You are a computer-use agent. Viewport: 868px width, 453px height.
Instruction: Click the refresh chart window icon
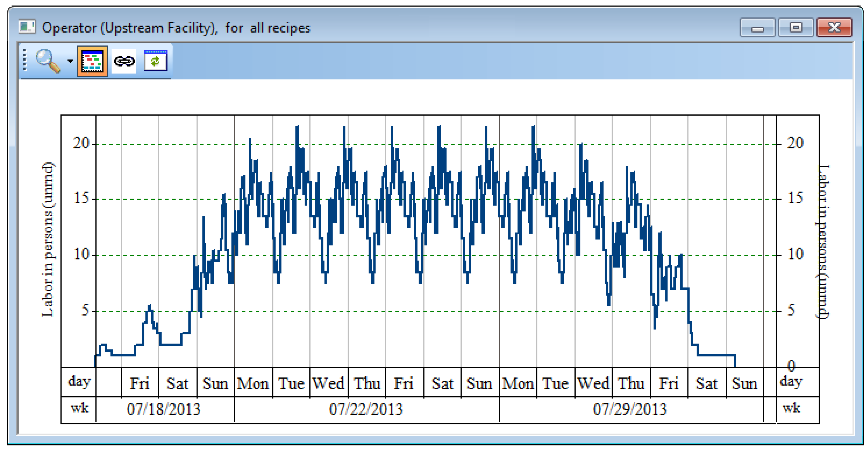coord(155,61)
